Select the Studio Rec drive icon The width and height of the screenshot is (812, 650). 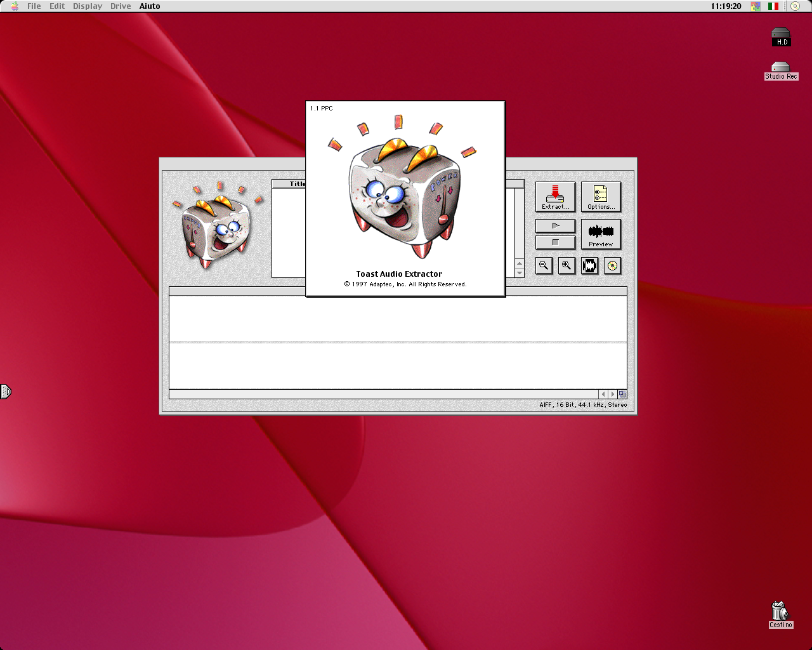[x=781, y=71]
